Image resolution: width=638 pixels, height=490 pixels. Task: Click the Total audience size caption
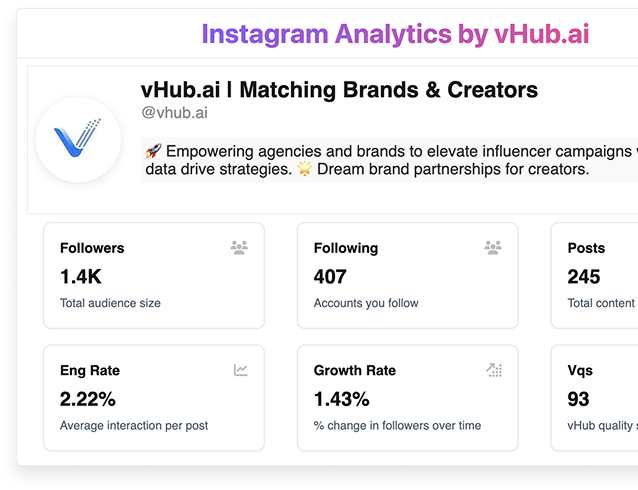click(110, 303)
